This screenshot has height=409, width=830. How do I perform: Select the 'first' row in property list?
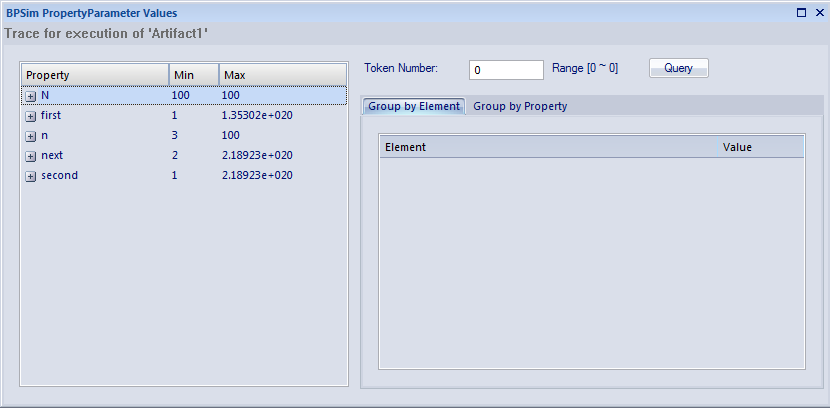(51, 116)
